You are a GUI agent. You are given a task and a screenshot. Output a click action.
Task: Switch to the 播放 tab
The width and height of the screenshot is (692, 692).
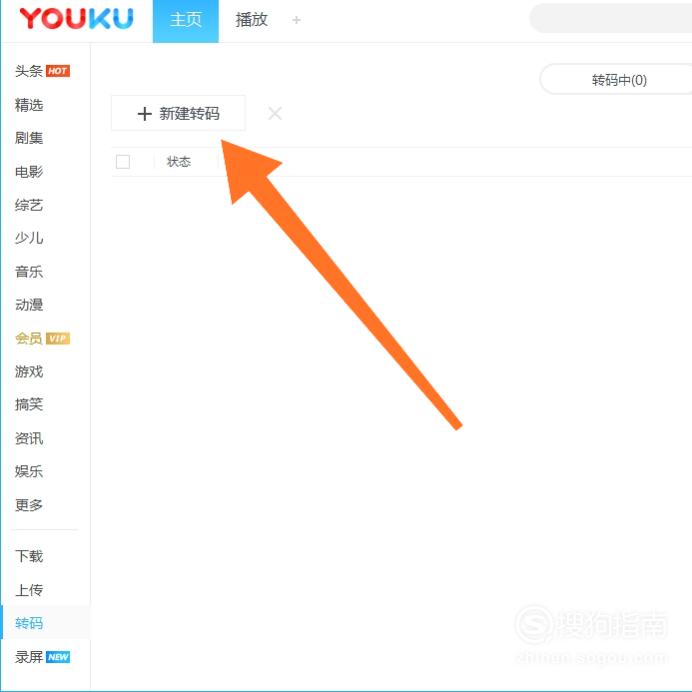point(251,20)
